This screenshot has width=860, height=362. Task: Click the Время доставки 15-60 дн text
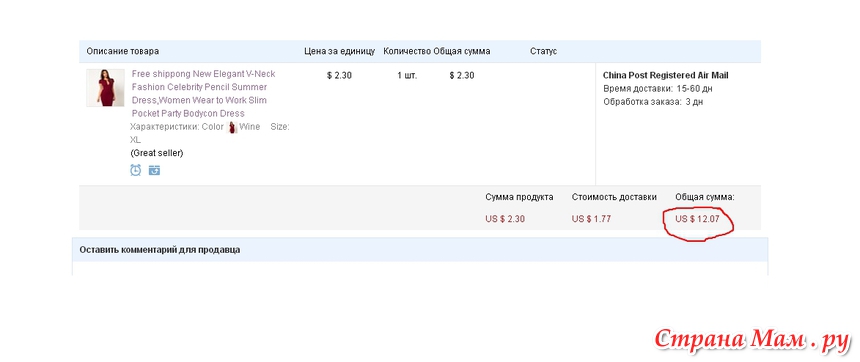[658, 88]
